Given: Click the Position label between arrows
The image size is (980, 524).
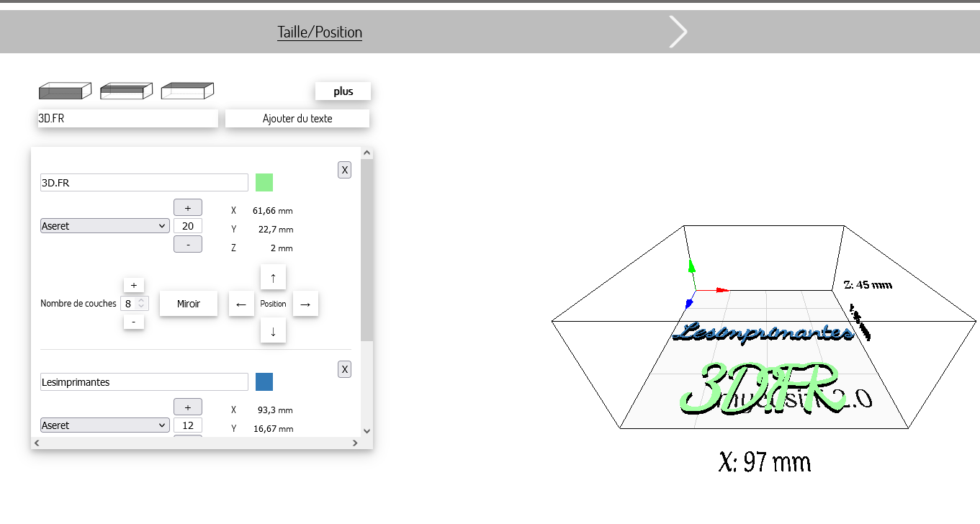Looking at the screenshot, I should point(274,304).
